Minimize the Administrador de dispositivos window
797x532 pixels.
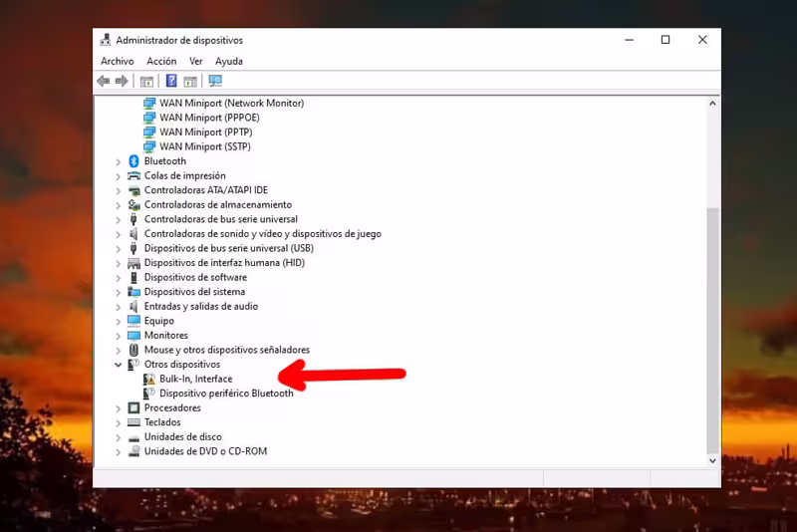pos(629,40)
